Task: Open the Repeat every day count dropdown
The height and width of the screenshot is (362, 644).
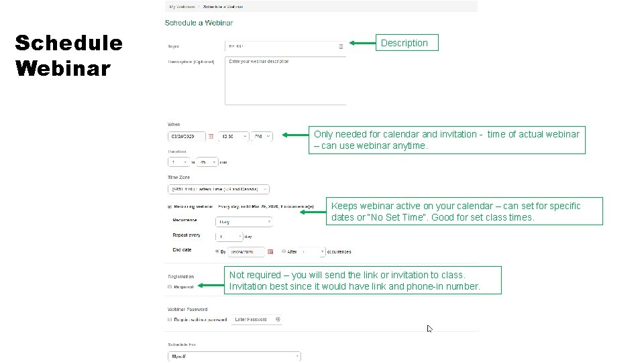Action: point(229,237)
